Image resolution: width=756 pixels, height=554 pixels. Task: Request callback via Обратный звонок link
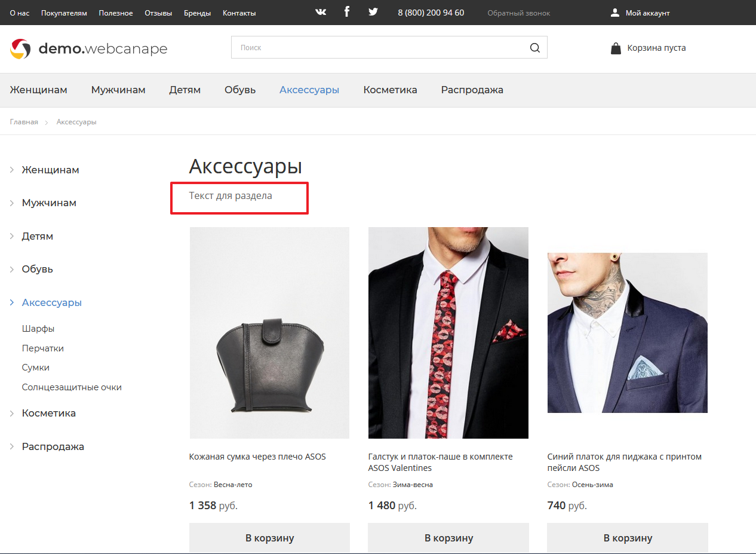click(x=518, y=13)
